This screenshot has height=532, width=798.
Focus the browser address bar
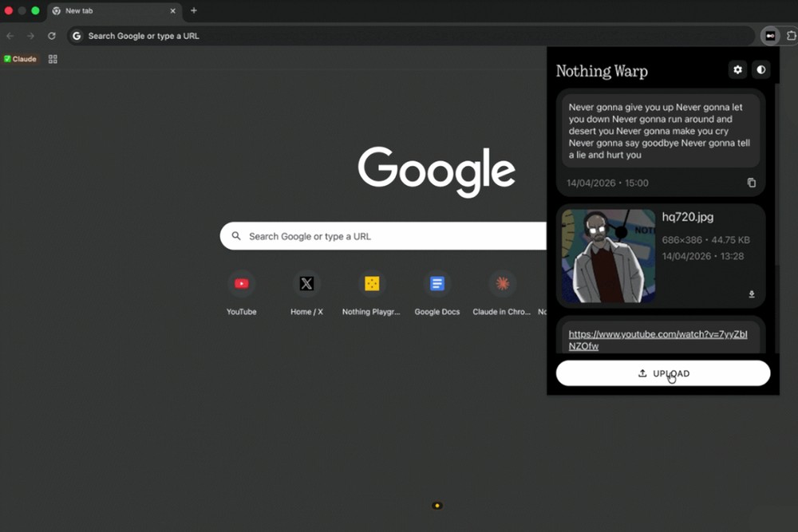click(399, 36)
